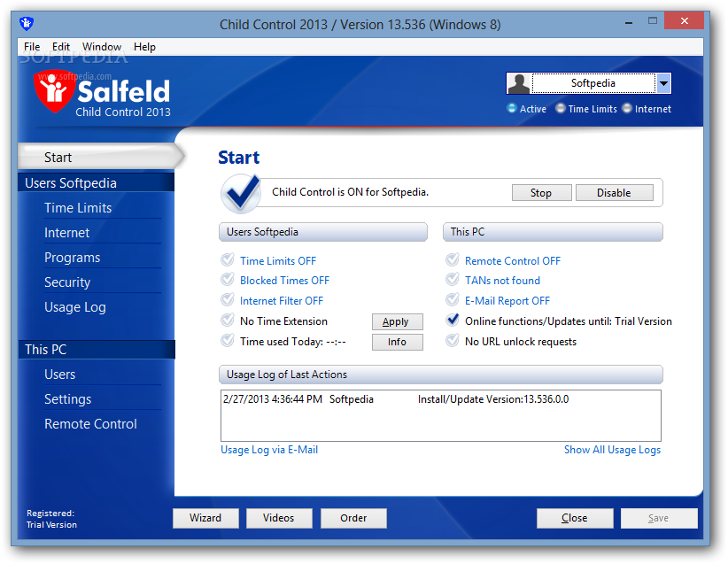Click the blue check beside Online functions/Updates
728x564 pixels.
(x=453, y=321)
